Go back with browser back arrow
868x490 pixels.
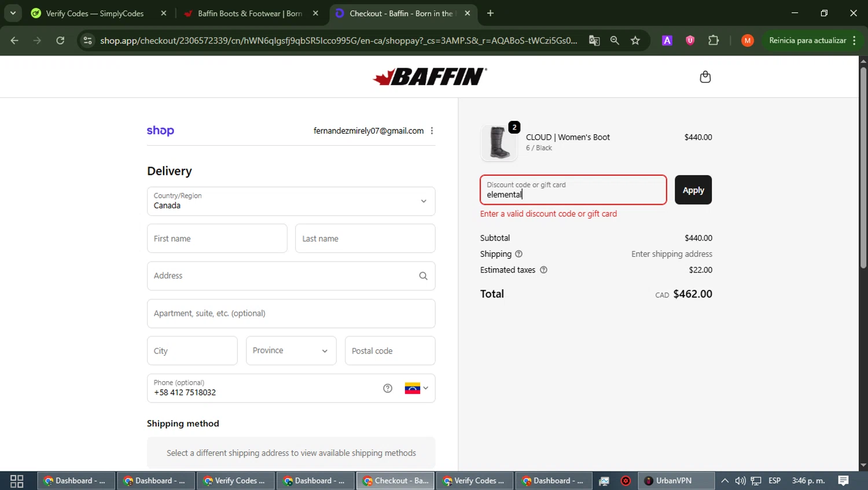[14, 40]
